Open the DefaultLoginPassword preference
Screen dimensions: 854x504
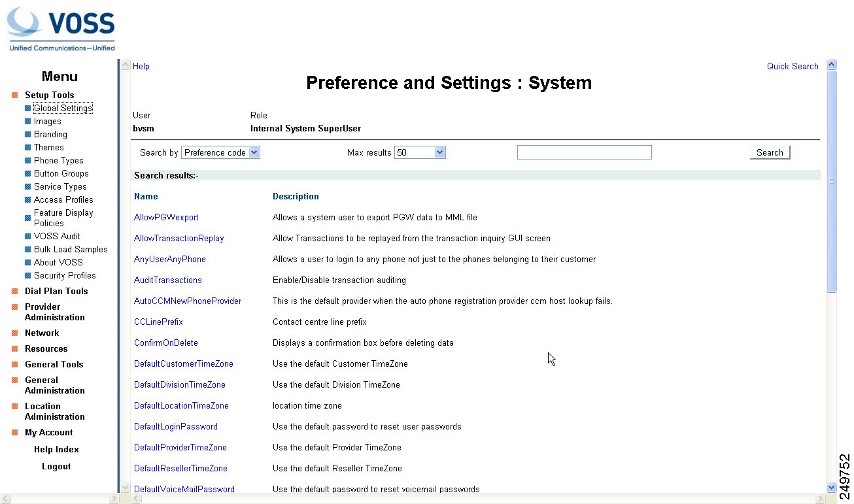click(x=176, y=426)
